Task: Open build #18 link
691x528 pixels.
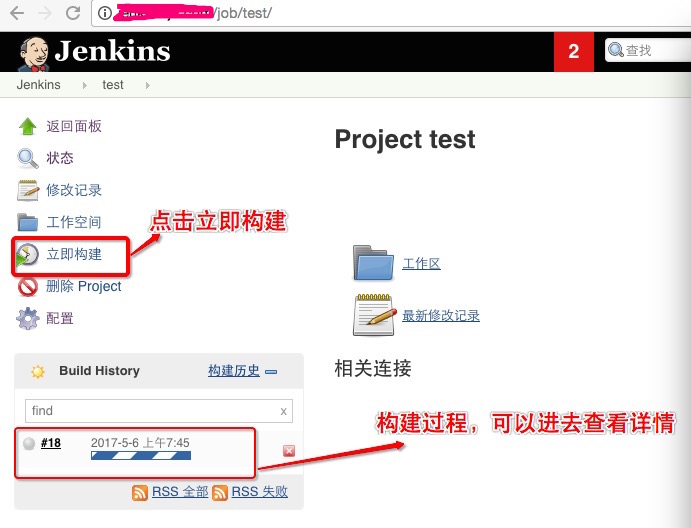Action: pyautogui.click(x=51, y=443)
